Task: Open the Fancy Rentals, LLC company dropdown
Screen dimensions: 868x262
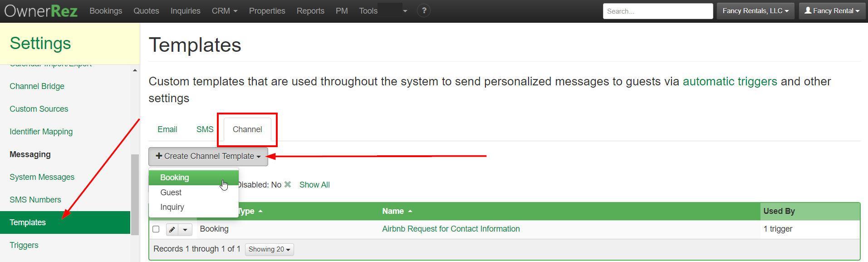Action: pyautogui.click(x=755, y=10)
